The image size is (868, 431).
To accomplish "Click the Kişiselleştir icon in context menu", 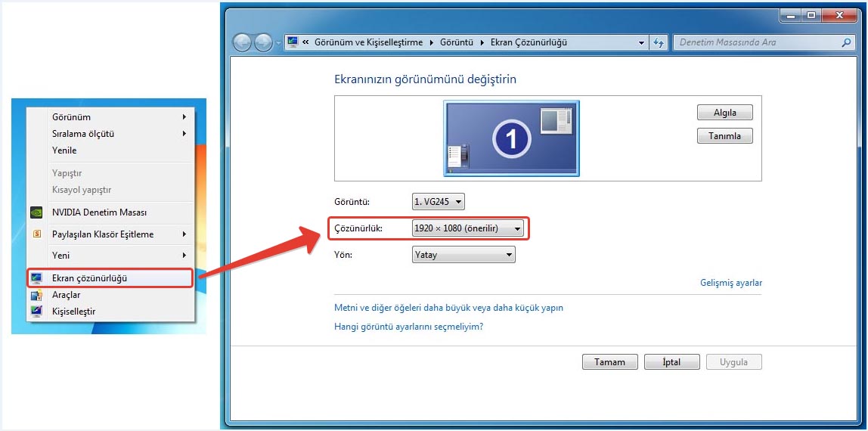I will (x=36, y=312).
